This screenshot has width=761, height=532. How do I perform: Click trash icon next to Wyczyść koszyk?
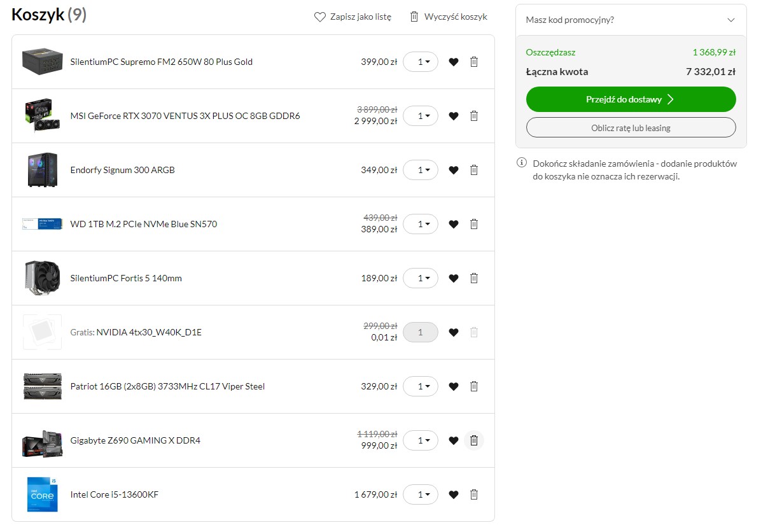(414, 17)
